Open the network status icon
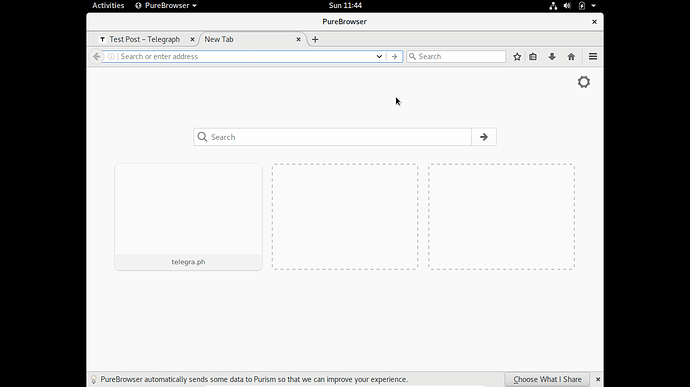Viewport: 690px width, 387px height. (553, 6)
